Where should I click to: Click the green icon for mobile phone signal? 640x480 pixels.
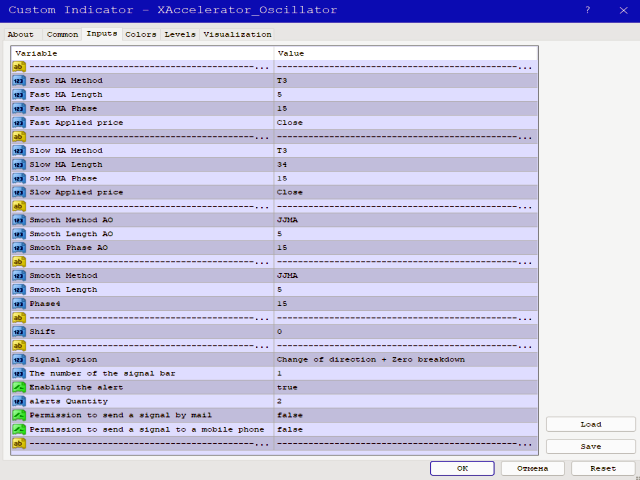[19, 429]
